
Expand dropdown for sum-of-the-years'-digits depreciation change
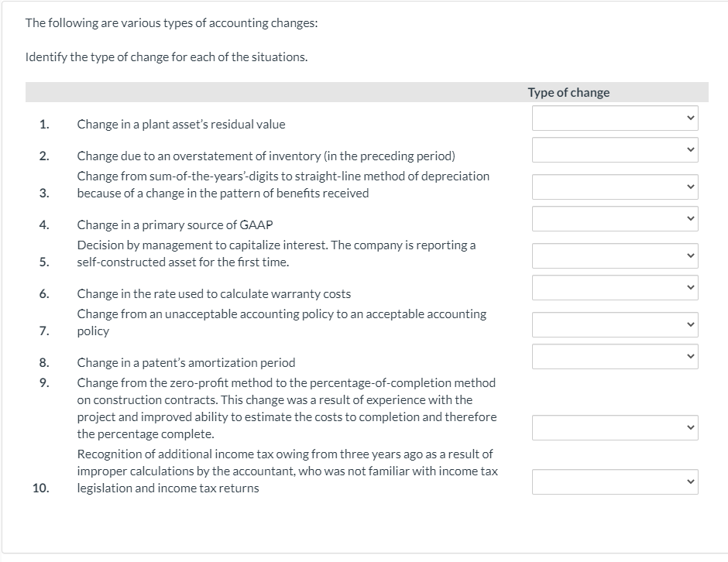[615, 187]
